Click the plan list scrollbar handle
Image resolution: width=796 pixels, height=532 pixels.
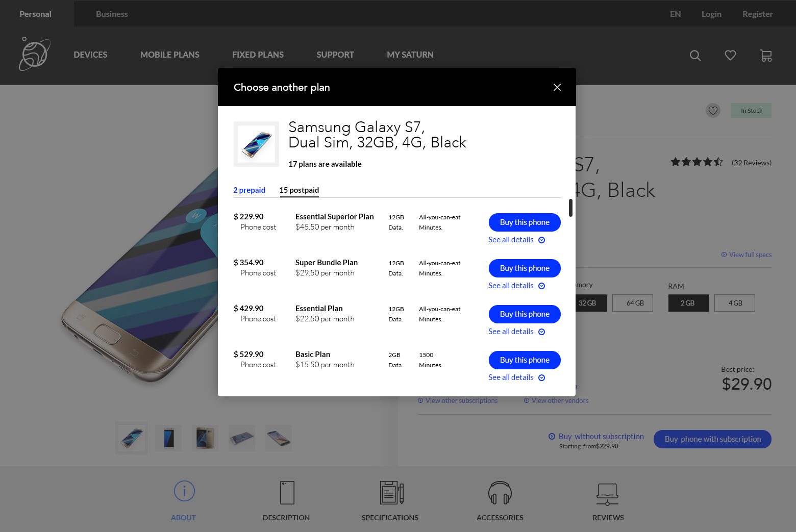tap(570, 208)
